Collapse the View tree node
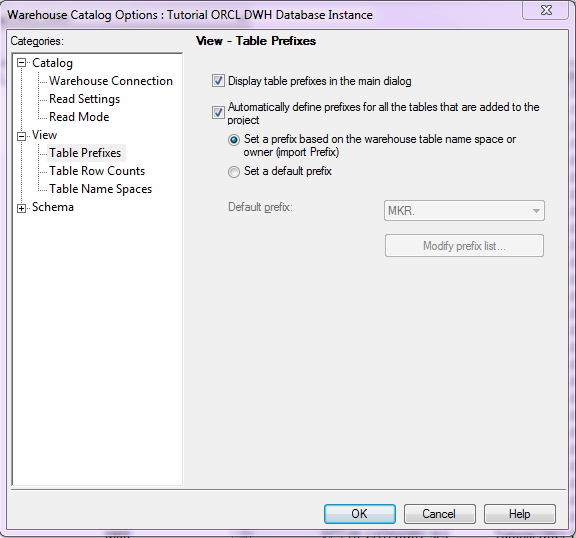The width and height of the screenshot is (576, 538). (22, 136)
